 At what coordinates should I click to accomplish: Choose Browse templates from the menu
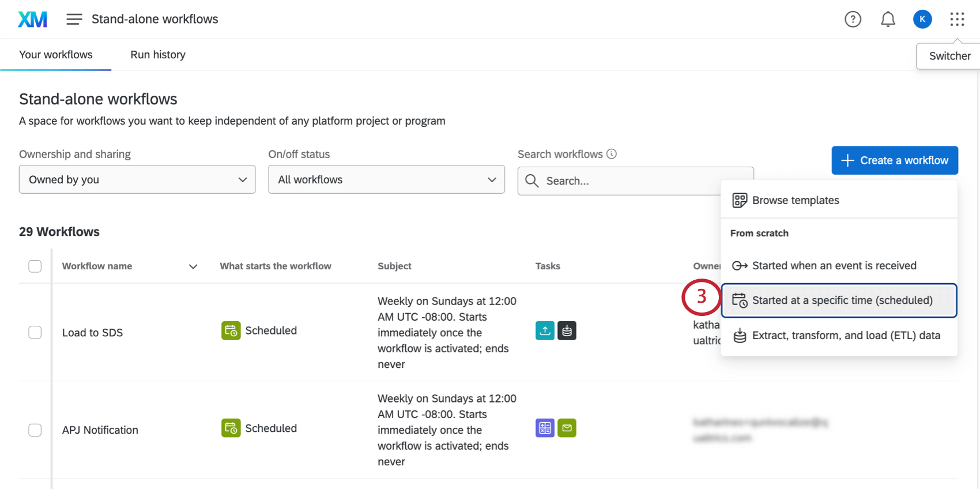(796, 200)
